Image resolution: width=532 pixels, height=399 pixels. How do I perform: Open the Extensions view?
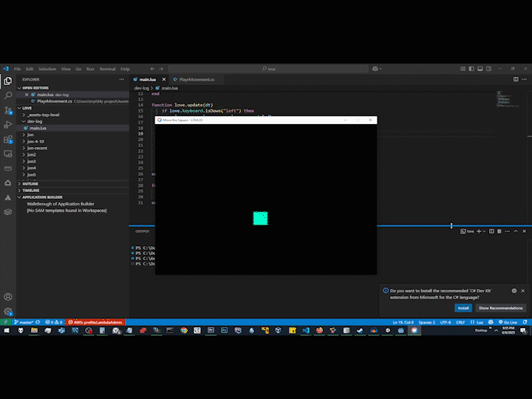(x=8, y=140)
